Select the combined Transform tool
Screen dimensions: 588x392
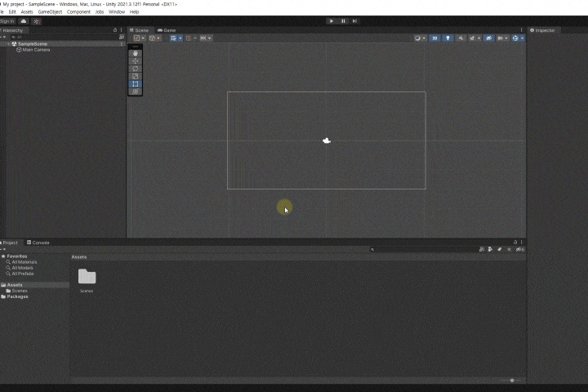135,91
